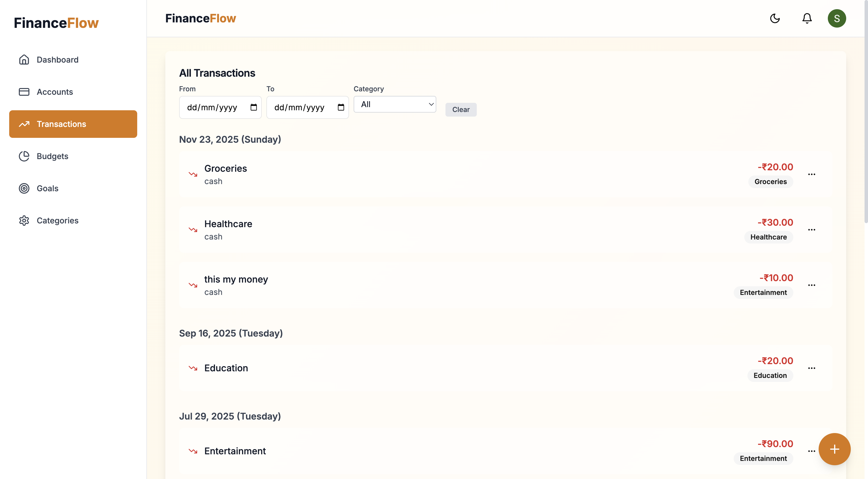Click the Entertainment tag on ₹10.00 transaction
Image resolution: width=868 pixels, height=479 pixels.
coord(763,292)
